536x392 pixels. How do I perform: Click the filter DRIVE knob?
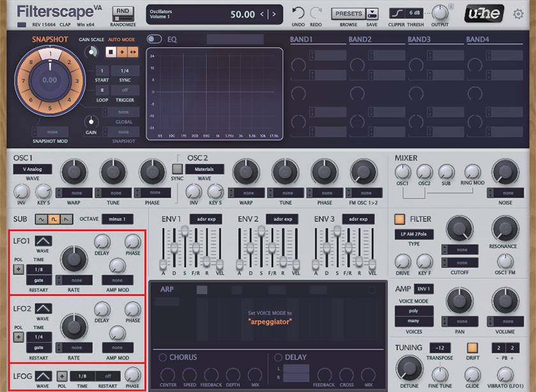click(x=403, y=262)
